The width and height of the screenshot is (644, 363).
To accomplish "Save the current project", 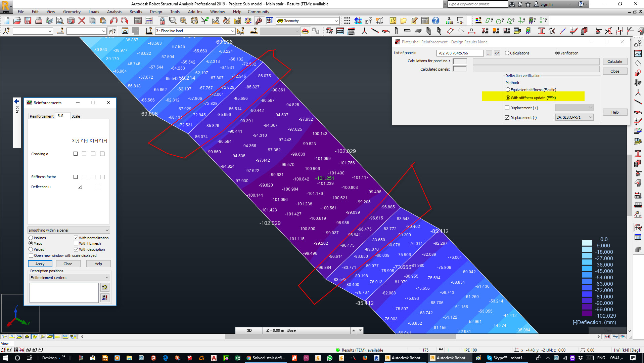I will point(28,21).
